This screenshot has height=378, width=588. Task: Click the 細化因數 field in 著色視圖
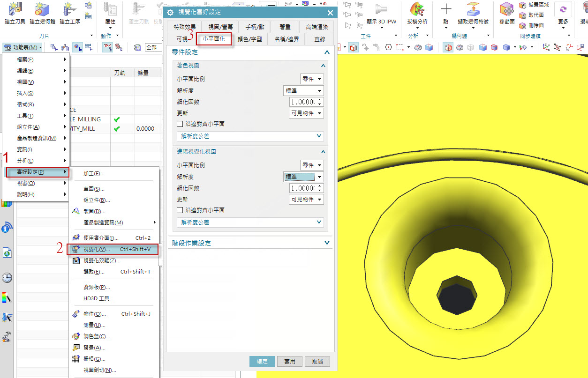click(307, 102)
